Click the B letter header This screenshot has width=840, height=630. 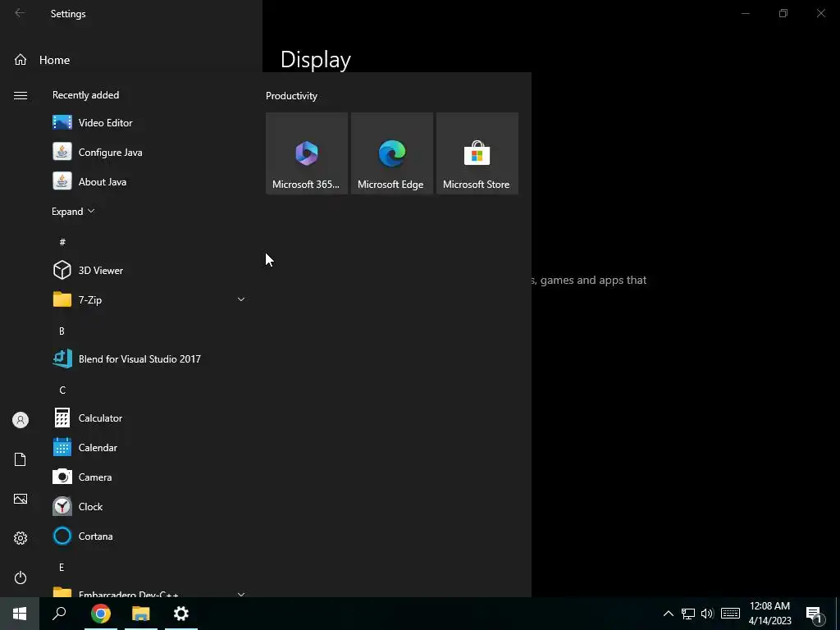pos(62,331)
